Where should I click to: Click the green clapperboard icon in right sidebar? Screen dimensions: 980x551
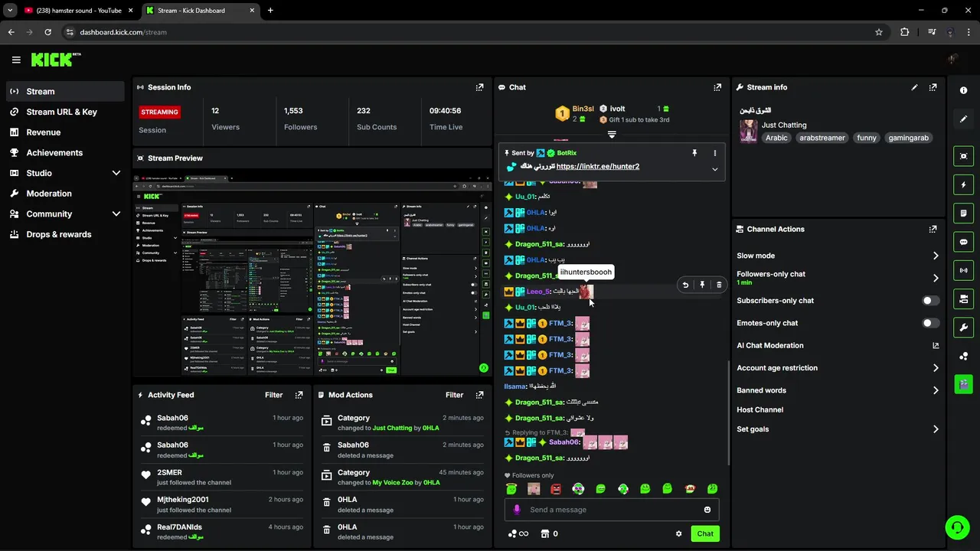pyautogui.click(x=963, y=383)
